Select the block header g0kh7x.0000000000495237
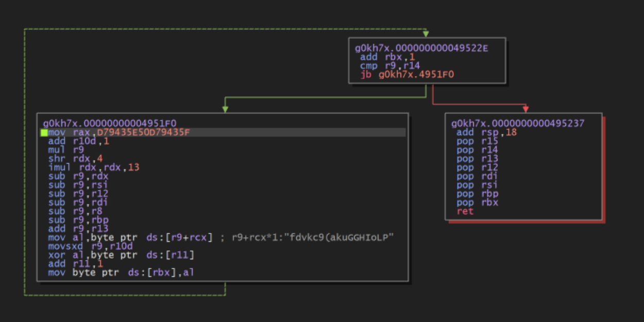This screenshot has width=644, height=322. click(518, 124)
